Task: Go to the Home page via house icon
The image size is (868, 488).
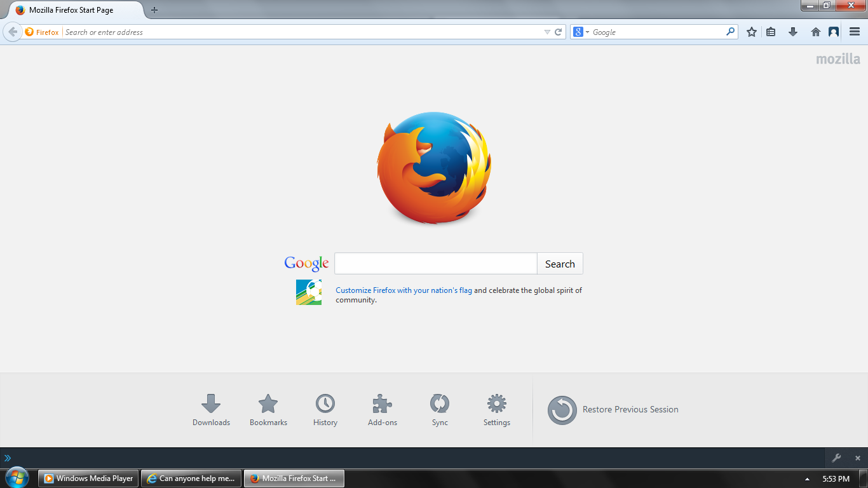Action: [x=816, y=32]
